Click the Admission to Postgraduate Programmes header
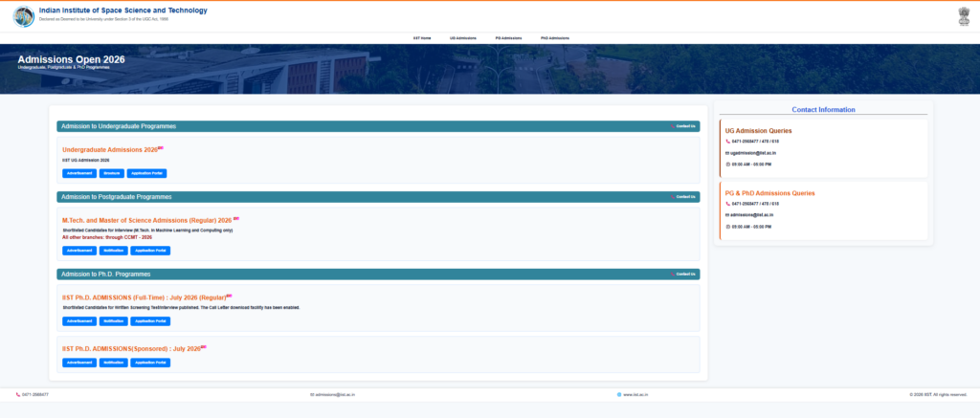The height and width of the screenshot is (418, 980). coord(378,197)
